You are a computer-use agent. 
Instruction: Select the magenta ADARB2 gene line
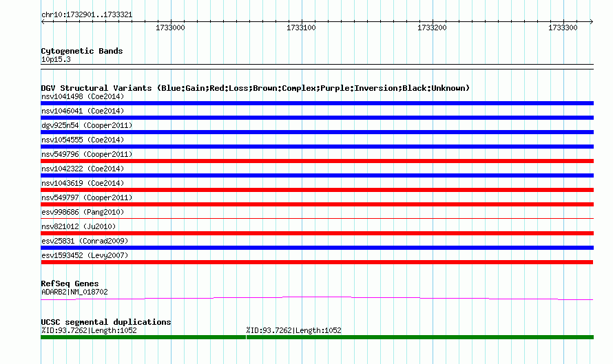317,299
